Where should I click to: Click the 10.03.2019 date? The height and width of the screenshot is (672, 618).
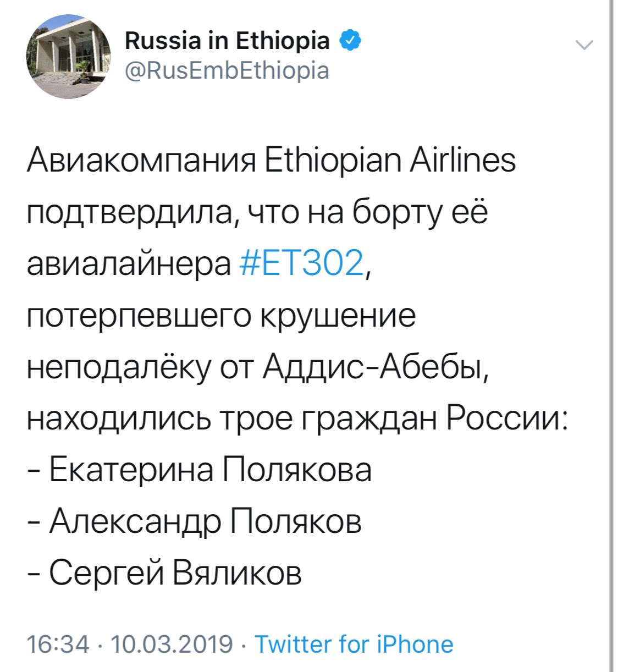click(172, 644)
